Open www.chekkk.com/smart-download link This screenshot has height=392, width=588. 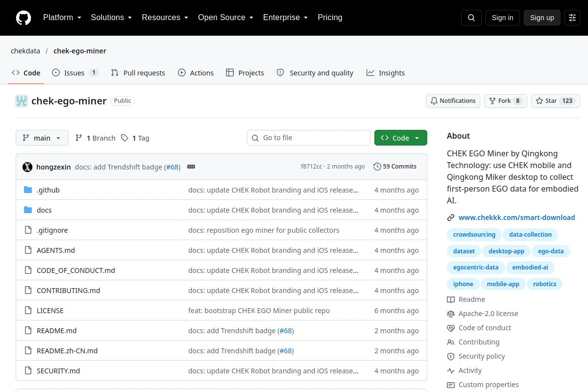tap(516, 218)
